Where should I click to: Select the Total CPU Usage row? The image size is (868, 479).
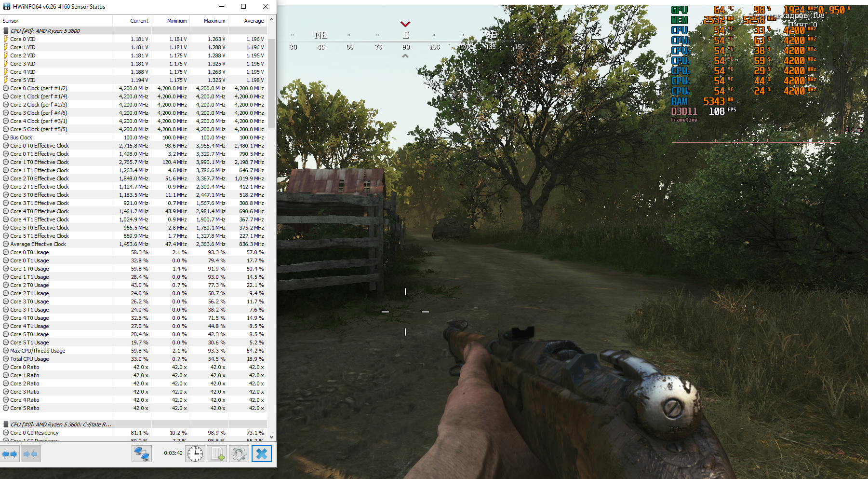(x=134, y=359)
